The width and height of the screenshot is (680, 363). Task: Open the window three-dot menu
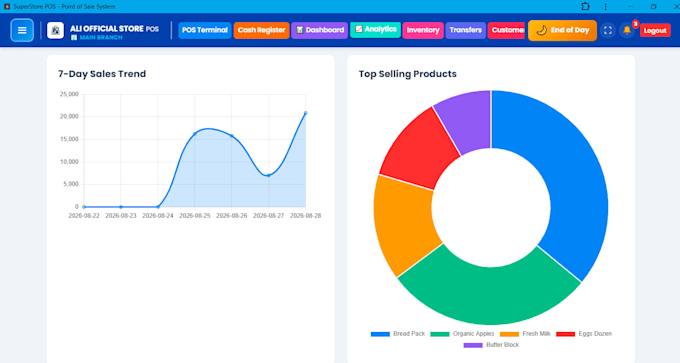(x=605, y=7)
